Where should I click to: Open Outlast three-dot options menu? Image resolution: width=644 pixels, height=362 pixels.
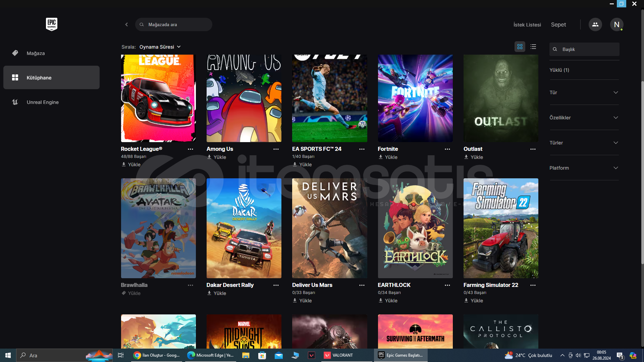tap(533, 149)
